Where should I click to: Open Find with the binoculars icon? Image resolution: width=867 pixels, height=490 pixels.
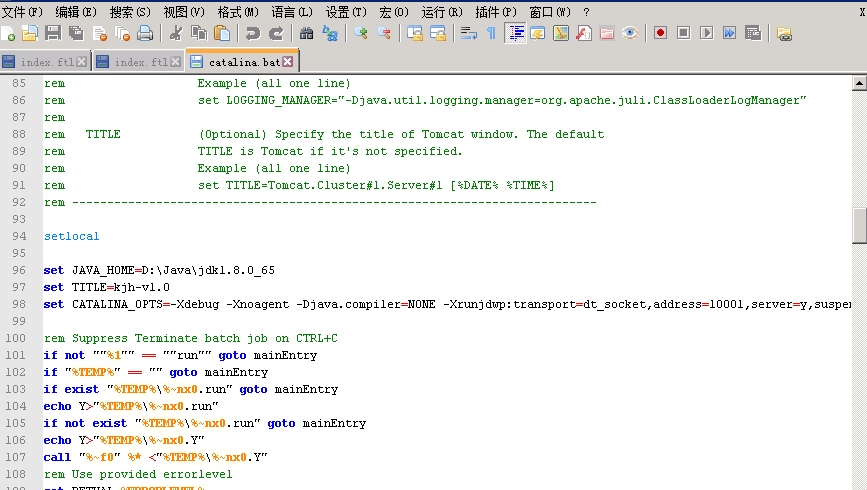(306, 33)
